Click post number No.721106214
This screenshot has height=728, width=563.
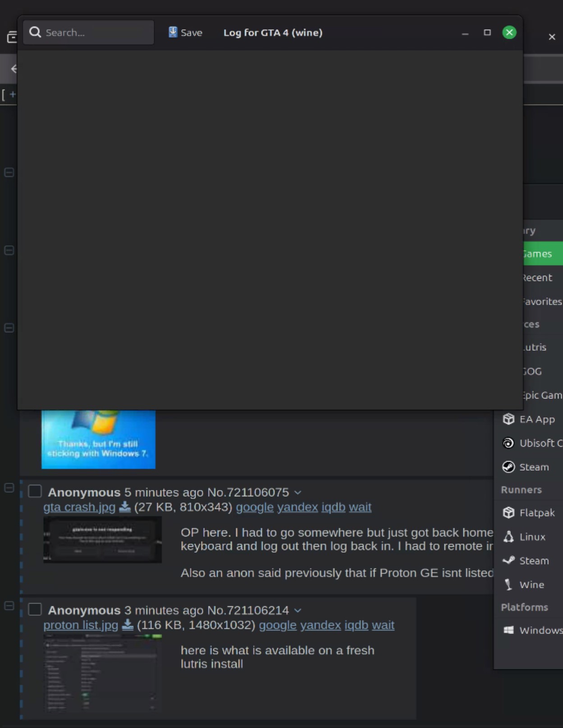point(248,610)
